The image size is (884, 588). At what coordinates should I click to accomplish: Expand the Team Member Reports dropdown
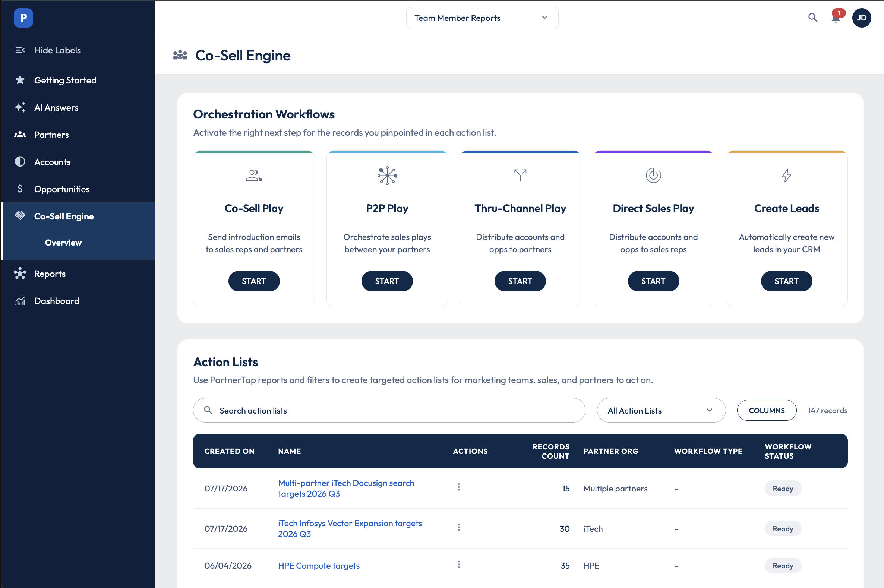pos(482,18)
